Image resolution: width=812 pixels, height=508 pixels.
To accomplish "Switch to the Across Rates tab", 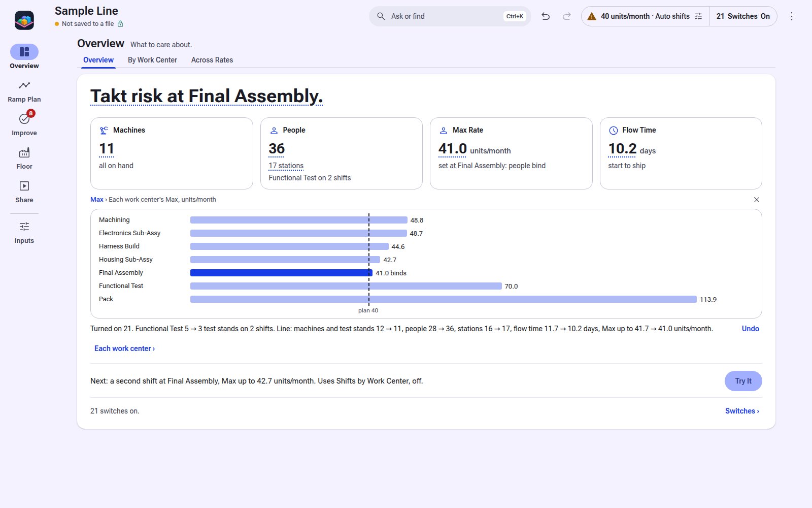I will coord(212,60).
